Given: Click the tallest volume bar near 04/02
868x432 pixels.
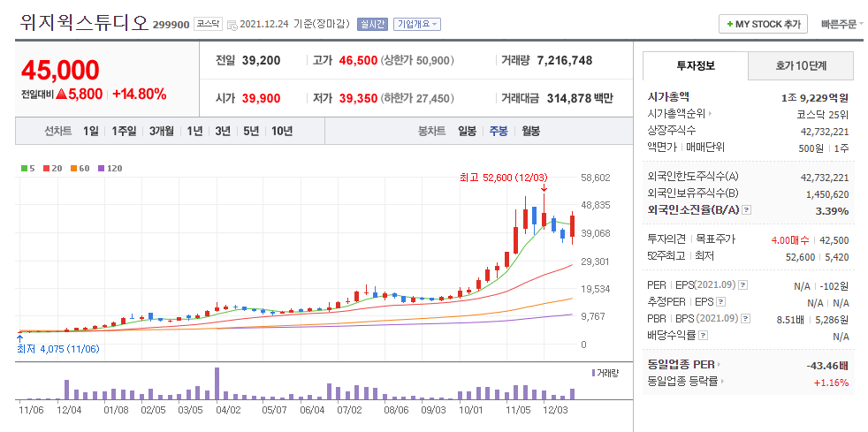Looking at the screenshot, I should pyautogui.click(x=217, y=383).
